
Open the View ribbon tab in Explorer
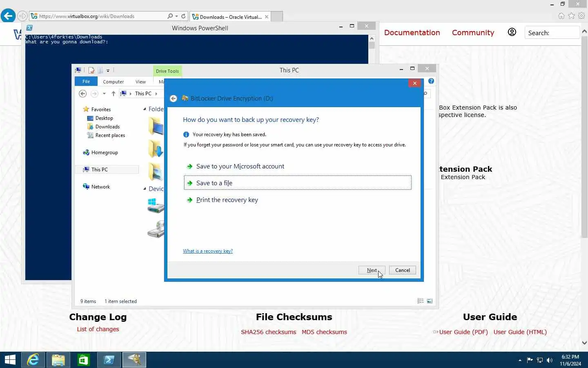[140, 82]
